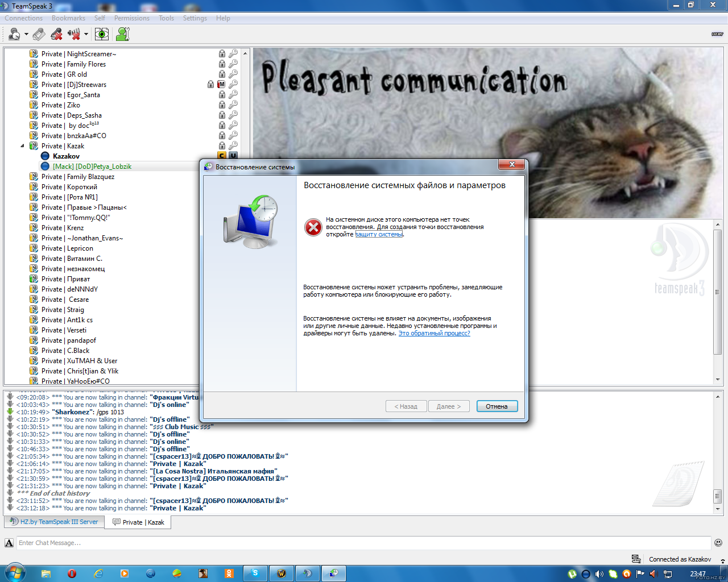The height and width of the screenshot is (582, 728).
Task: Select user [Mack] [DoD]Petya_Lobzik
Action: pyautogui.click(x=92, y=167)
